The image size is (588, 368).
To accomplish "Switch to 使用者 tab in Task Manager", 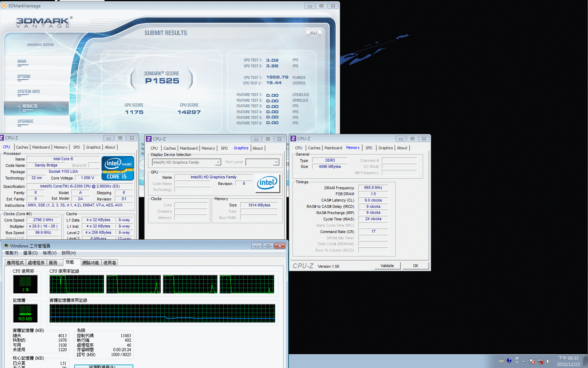I will [110, 263].
